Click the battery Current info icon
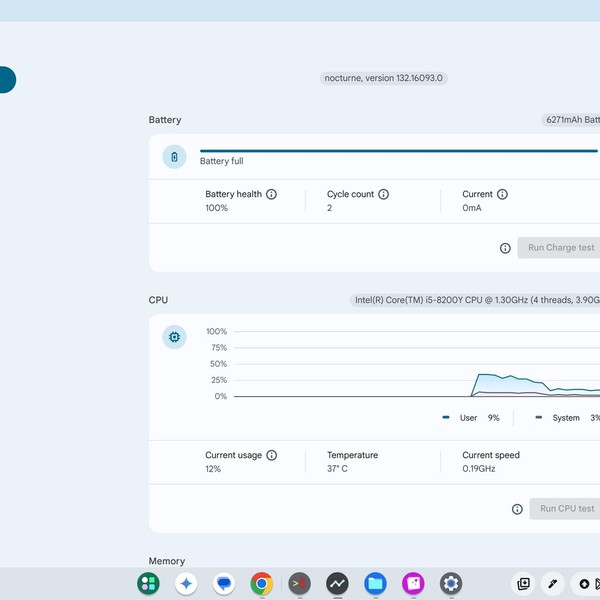The height and width of the screenshot is (600, 600). click(x=502, y=195)
